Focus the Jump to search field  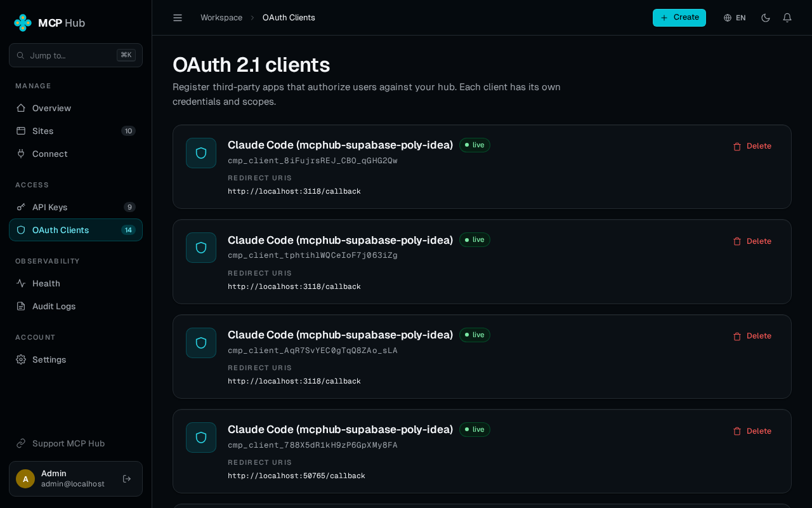[75, 55]
